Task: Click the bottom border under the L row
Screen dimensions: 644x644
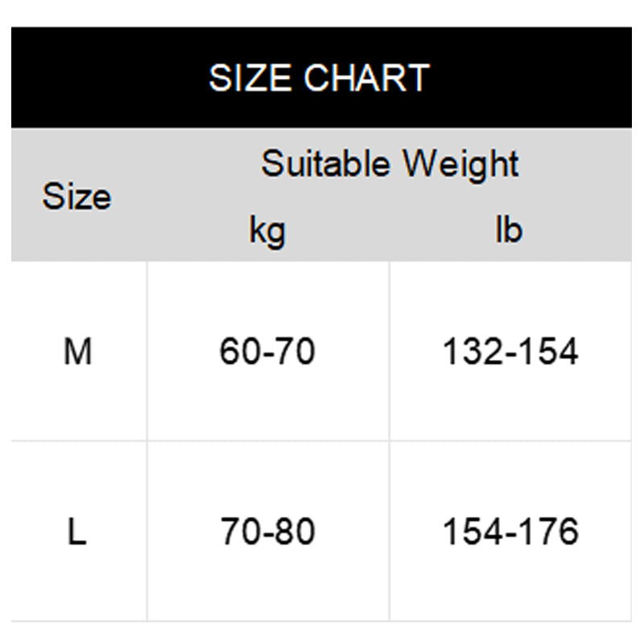Action: coord(322,621)
